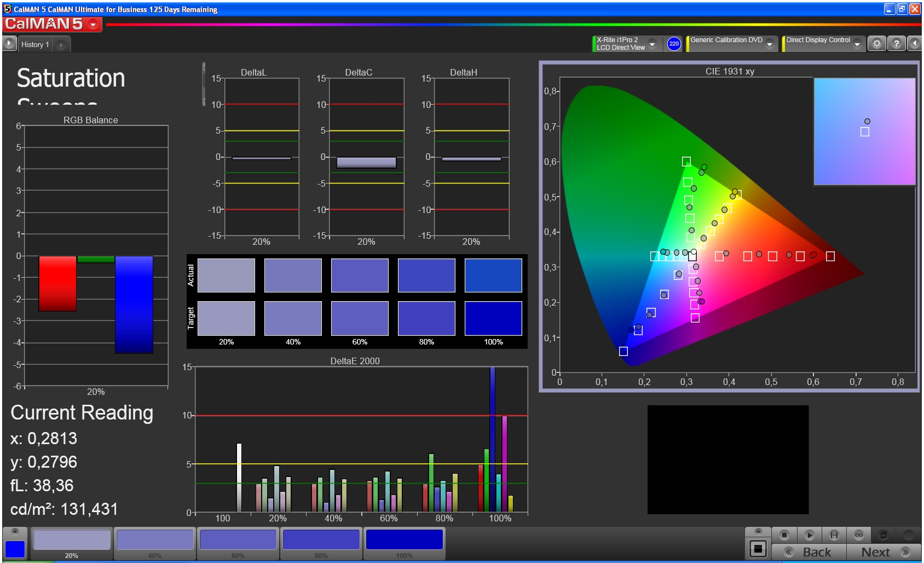
Task: Click the read series bracket icon
Action: tap(834, 535)
